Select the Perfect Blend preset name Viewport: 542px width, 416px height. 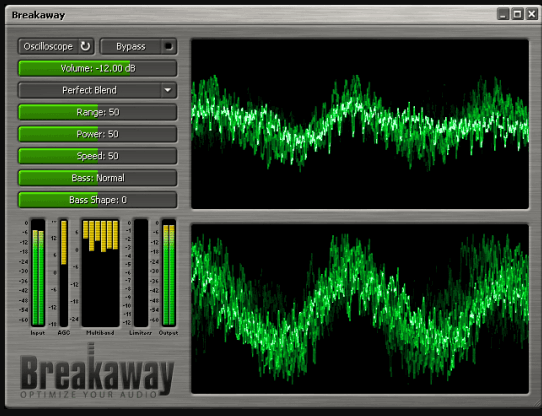tap(90, 90)
